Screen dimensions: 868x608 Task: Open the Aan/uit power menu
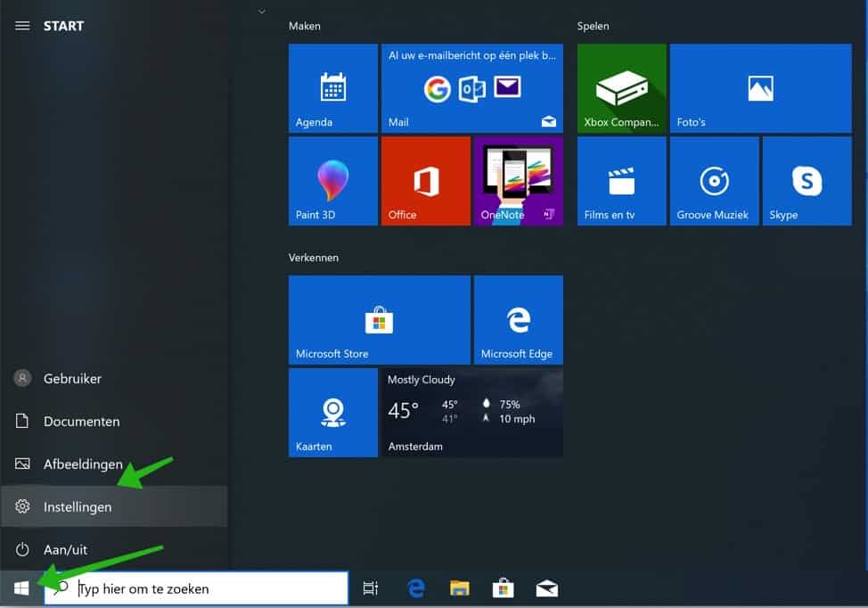coord(113,549)
